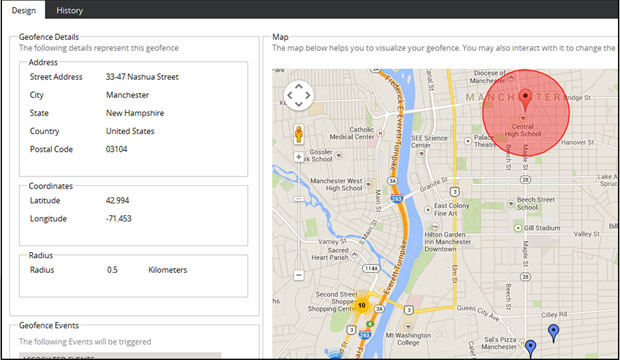Open the yellow cluster marker labeled 10
Screen dimensions: 620x360
click(361, 305)
